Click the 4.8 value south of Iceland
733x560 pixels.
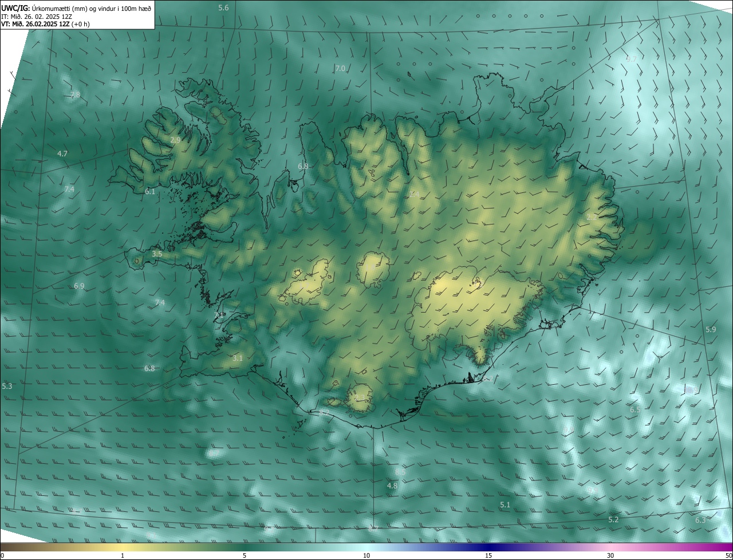click(x=392, y=486)
